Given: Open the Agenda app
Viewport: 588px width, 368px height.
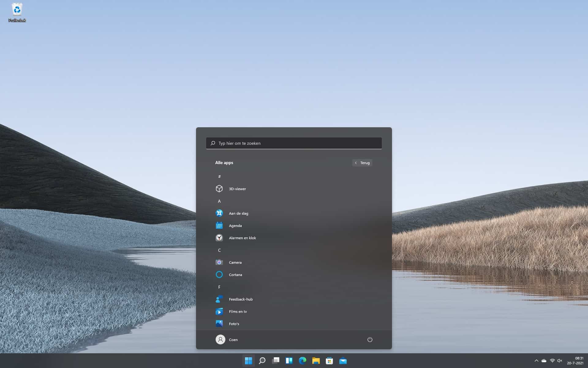Looking at the screenshot, I should point(236,225).
